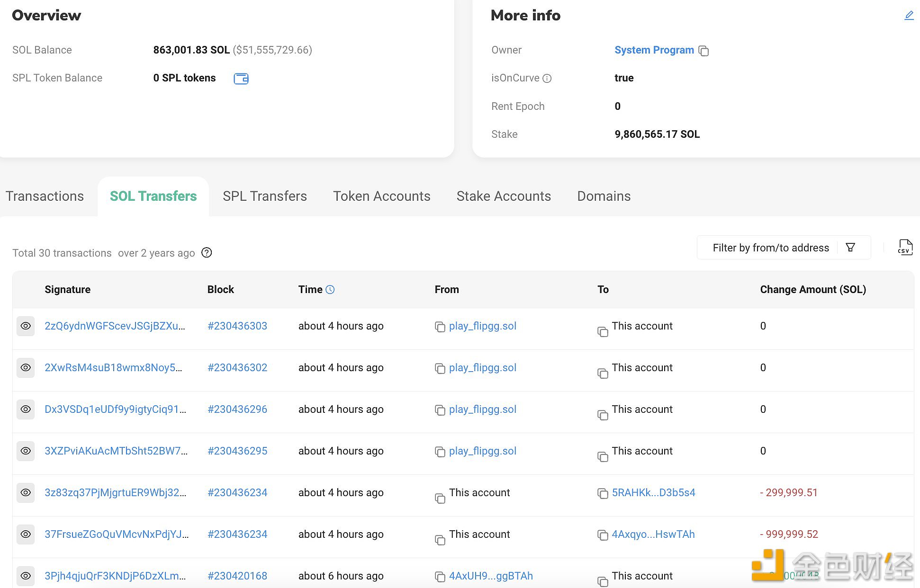Copy the System Program owner address
Viewport: 920px width, 588px height.
[704, 51]
